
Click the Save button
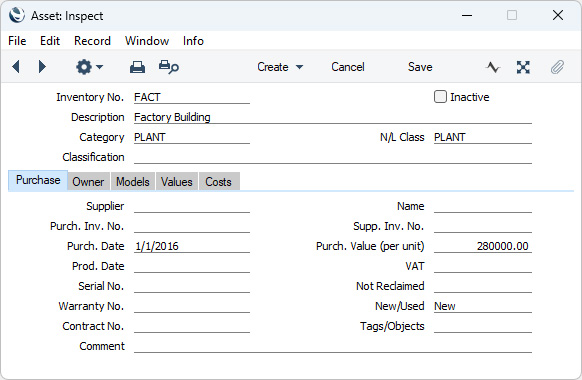coord(420,67)
